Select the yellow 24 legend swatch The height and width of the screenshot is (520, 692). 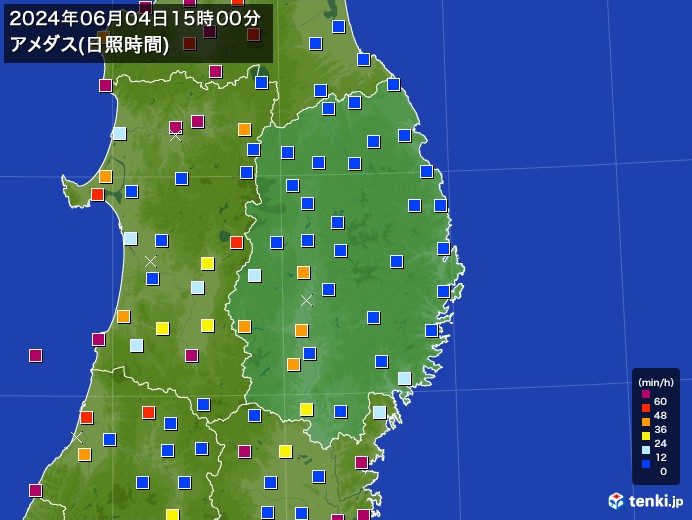(646, 436)
